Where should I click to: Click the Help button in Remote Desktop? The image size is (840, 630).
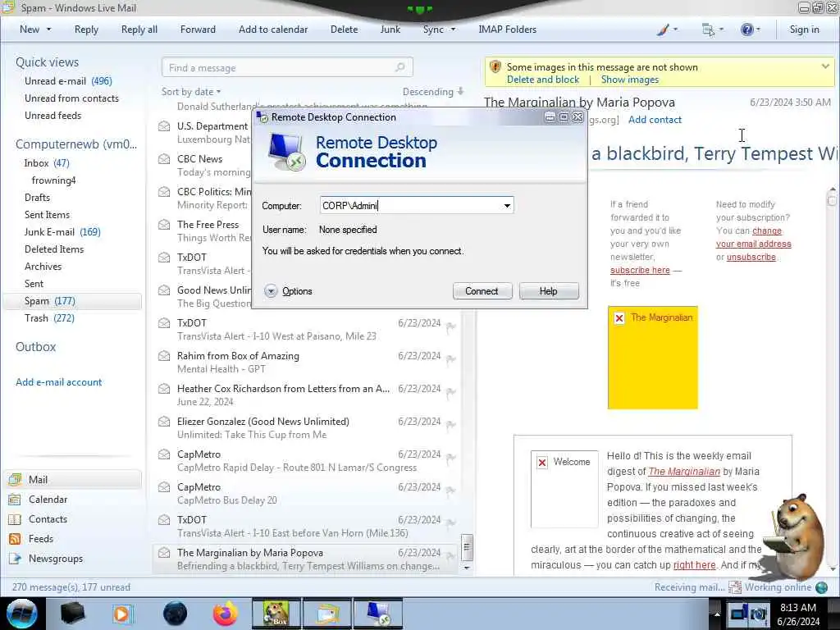548,291
